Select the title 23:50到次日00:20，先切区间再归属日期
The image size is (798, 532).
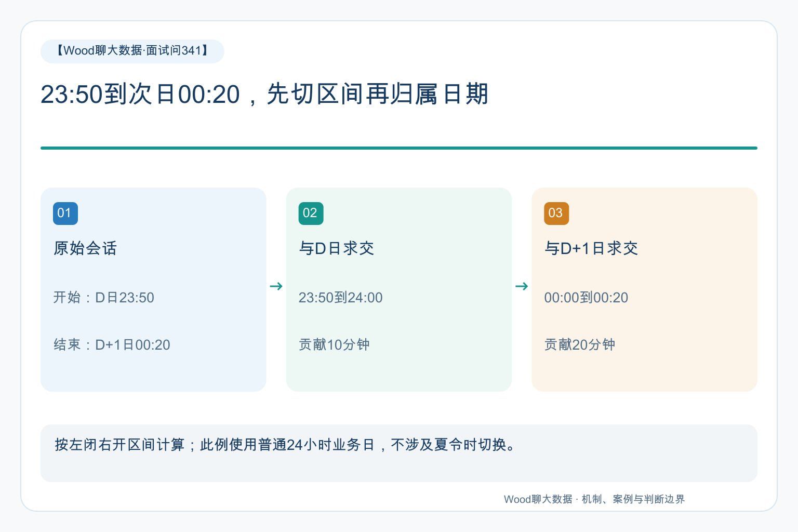pos(264,95)
